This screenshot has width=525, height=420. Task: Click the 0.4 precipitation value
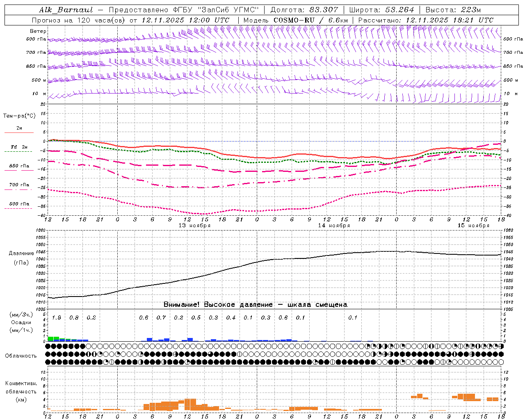(x=231, y=318)
